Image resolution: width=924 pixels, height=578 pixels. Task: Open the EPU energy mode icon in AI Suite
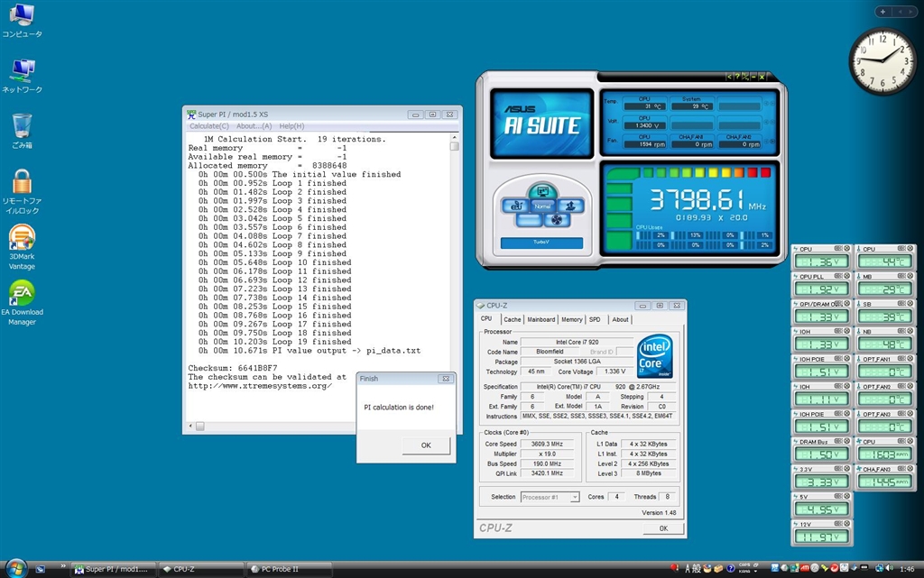(x=516, y=206)
